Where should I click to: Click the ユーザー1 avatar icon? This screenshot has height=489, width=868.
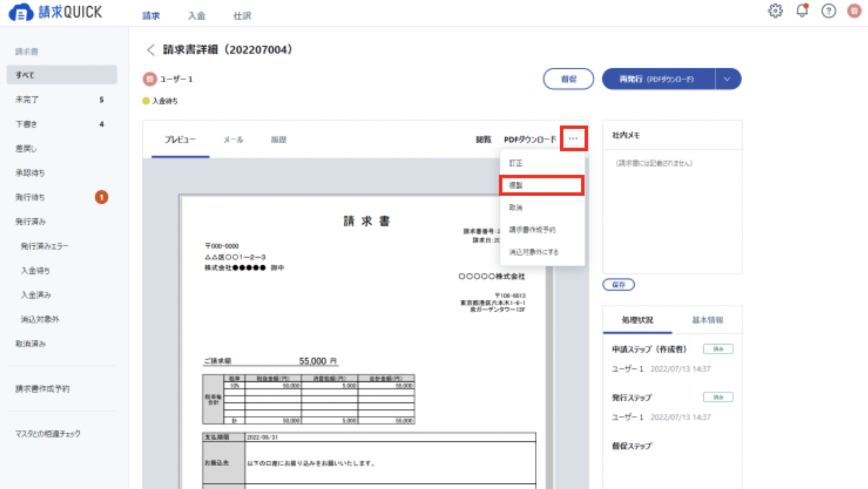coord(150,79)
